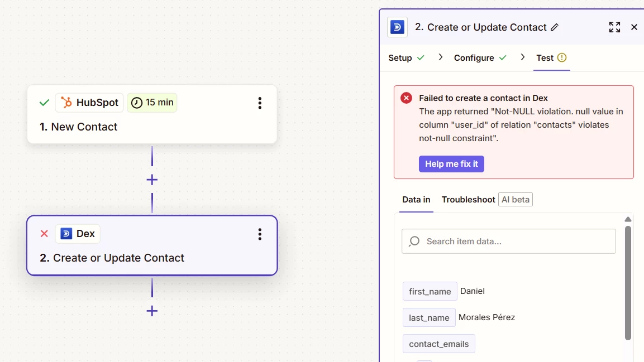Click the chevron between Configure and Test

tap(522, 57)
